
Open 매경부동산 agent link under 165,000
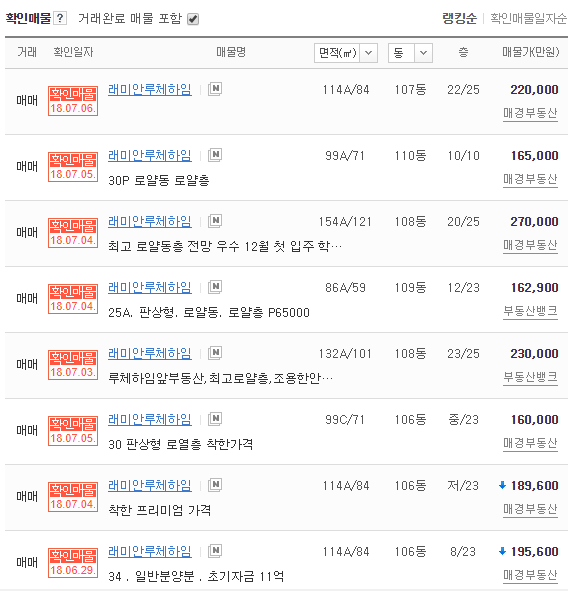(x=530, y=179)
